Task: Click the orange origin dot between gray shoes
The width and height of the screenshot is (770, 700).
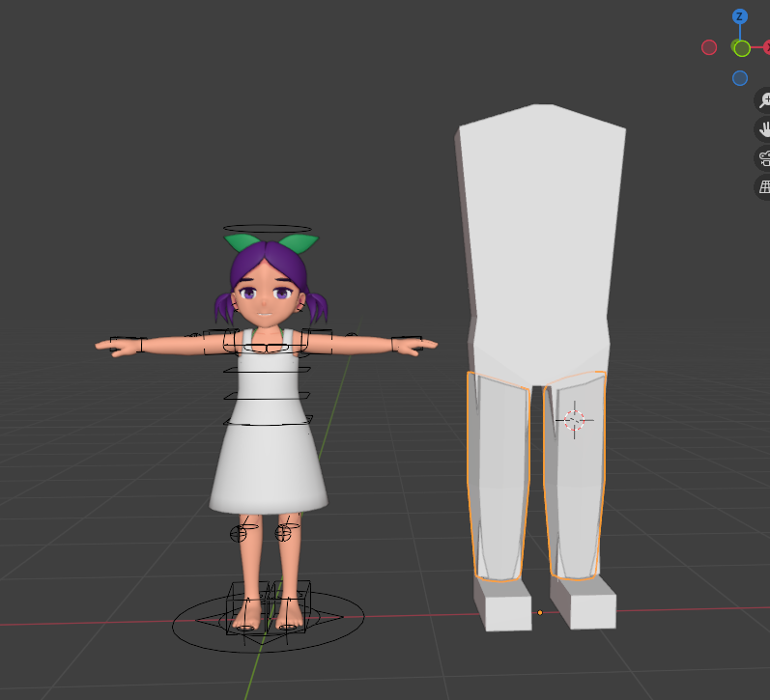Action: point(540,612)
